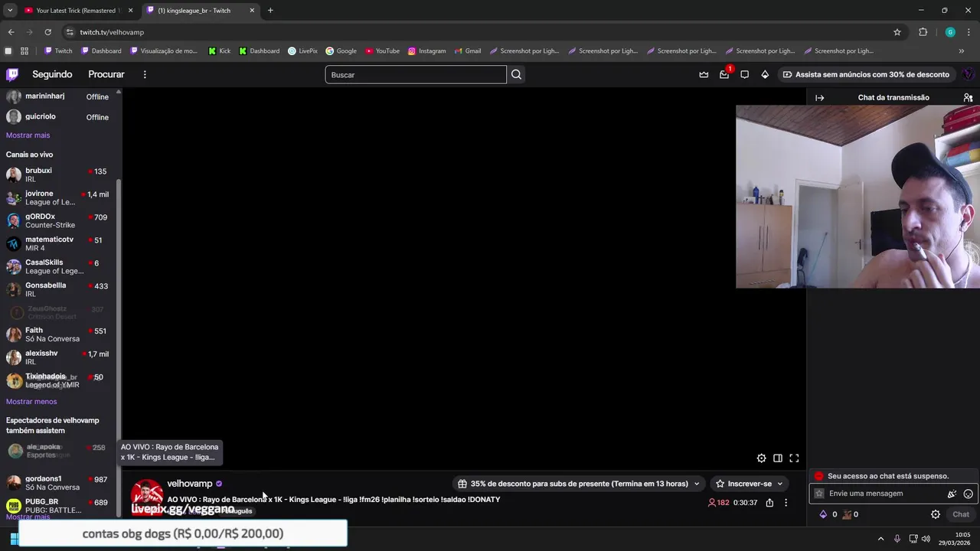Click the ad-free 30% discount banner
Screen dimensions: 980x551
pyautogui.click(x=866, y=74)
